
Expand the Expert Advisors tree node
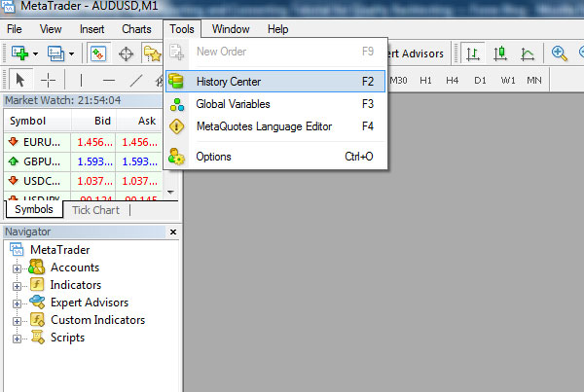point(17,303)
